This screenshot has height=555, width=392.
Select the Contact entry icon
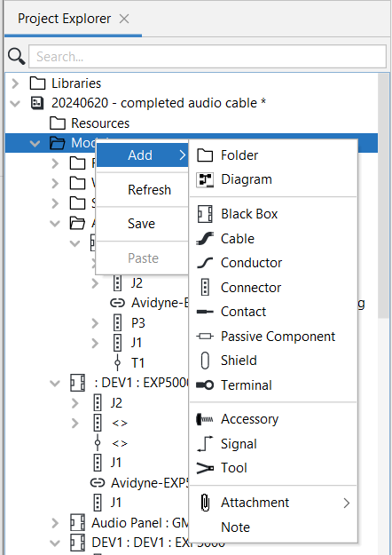[205, 312]
